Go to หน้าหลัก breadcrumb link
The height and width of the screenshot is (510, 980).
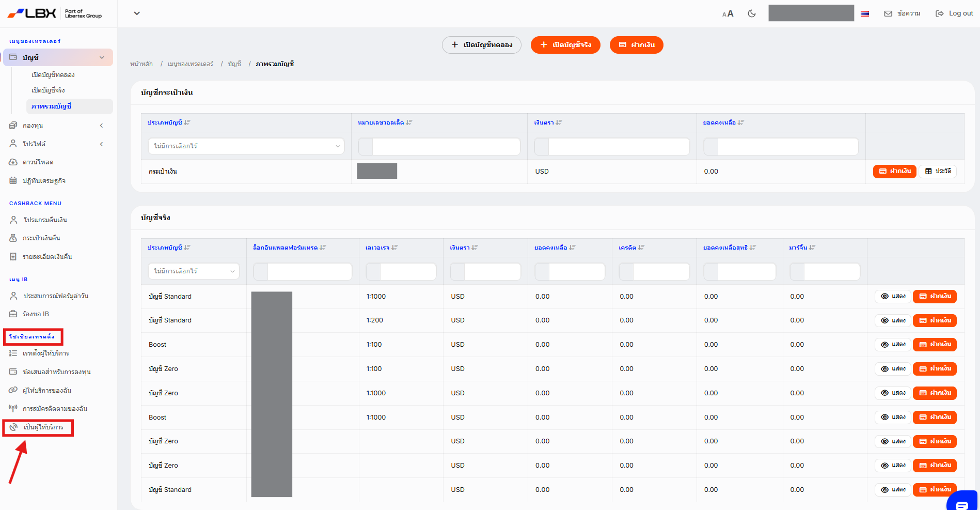(x=141, y=64)
